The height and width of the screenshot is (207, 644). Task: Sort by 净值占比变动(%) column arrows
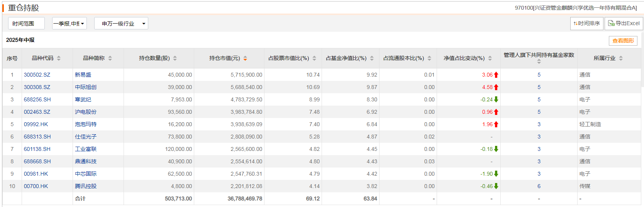[490, 58]
